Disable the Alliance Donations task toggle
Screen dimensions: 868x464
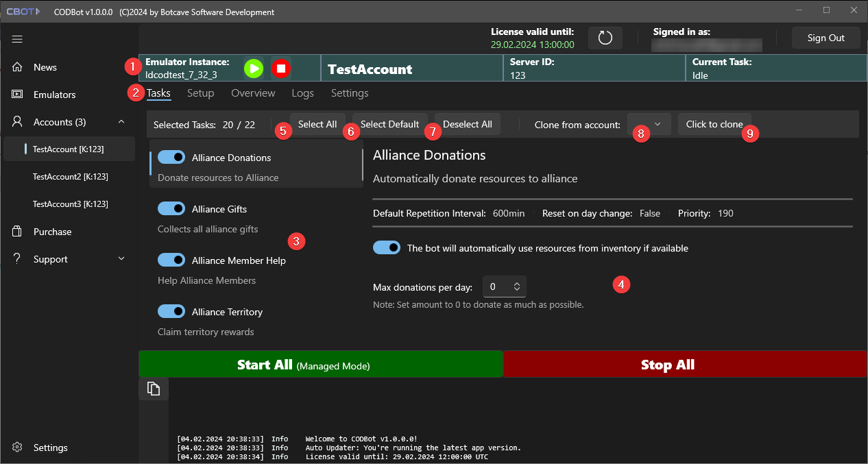[171, 158]
